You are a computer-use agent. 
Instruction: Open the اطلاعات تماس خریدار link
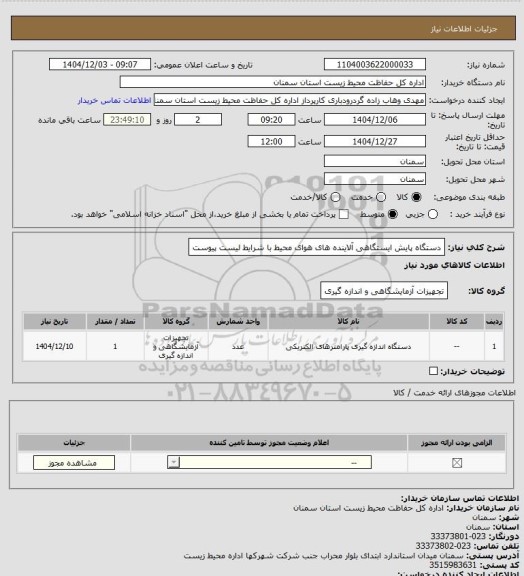pos(114,100)
